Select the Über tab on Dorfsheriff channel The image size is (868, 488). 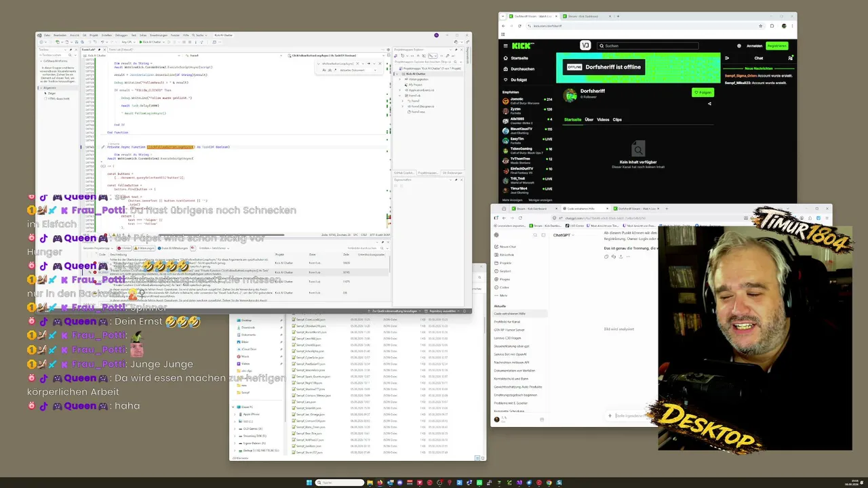(589, 120)
